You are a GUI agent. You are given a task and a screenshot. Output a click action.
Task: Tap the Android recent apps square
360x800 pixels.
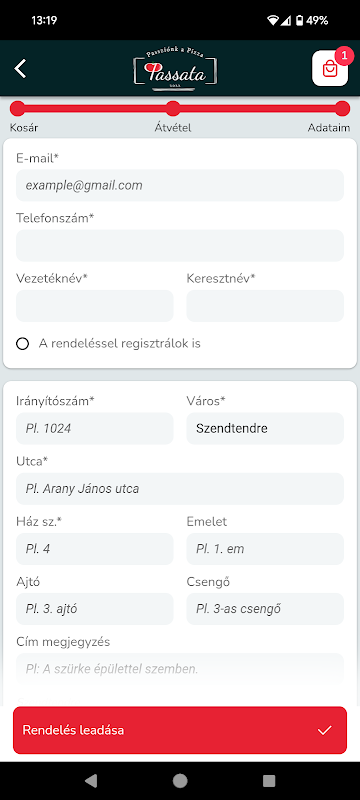(x=269, y=781)
